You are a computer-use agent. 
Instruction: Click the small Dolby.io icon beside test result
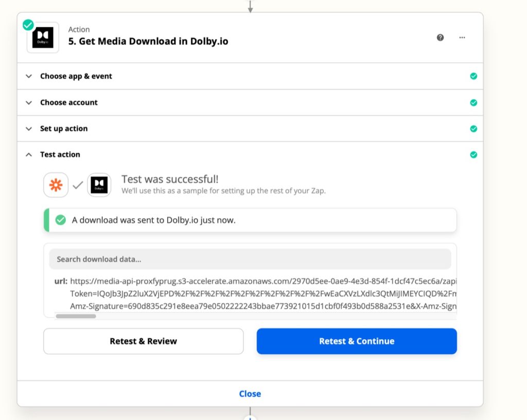tap(99, 185)
